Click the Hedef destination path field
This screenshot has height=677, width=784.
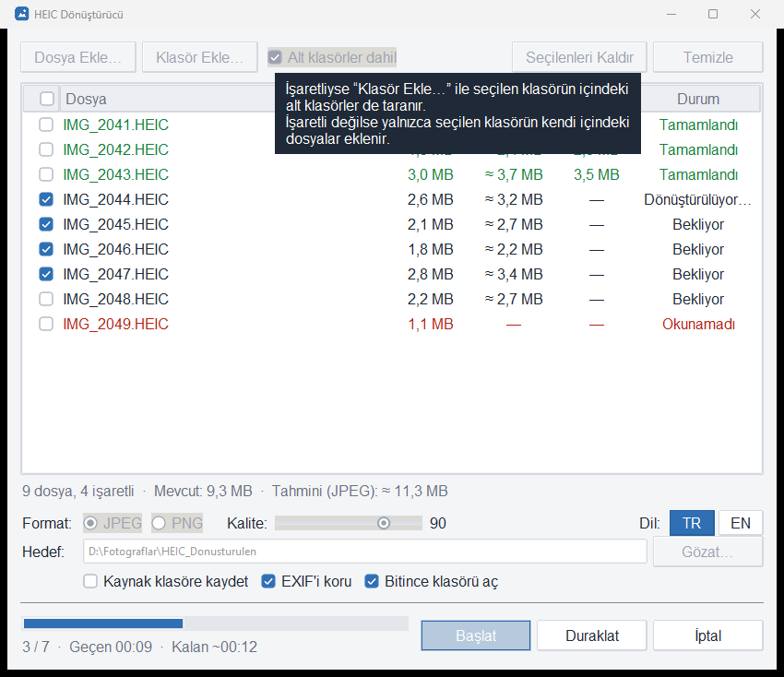tap(365, 552)
